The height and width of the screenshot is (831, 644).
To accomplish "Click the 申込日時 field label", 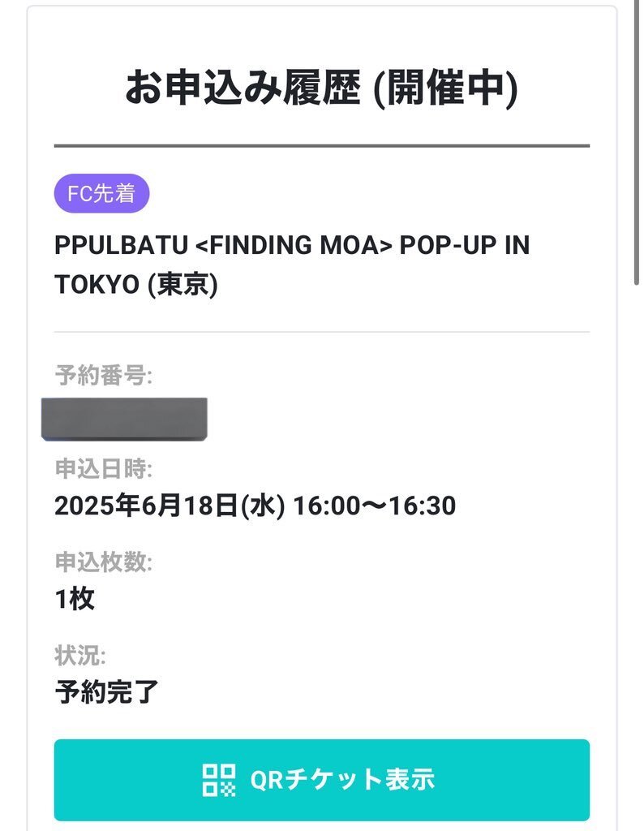I will click(103, 468).
